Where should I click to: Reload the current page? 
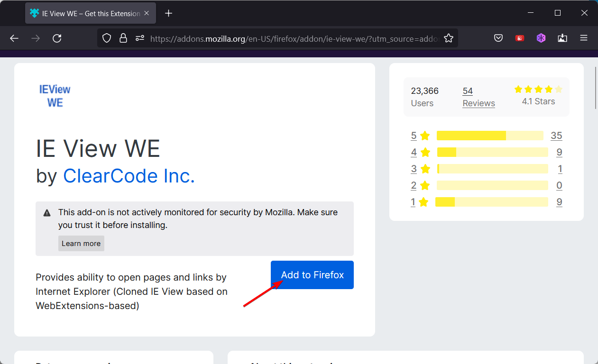pos(57,38)
